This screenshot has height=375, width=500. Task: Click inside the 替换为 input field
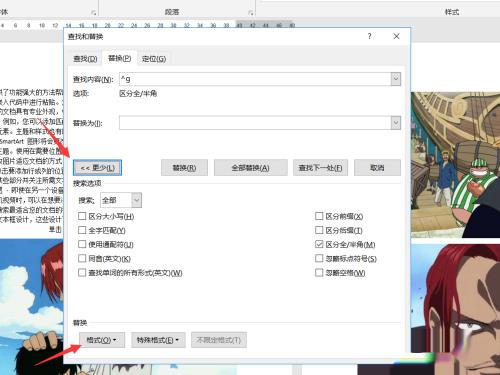(x=255, y=123)
